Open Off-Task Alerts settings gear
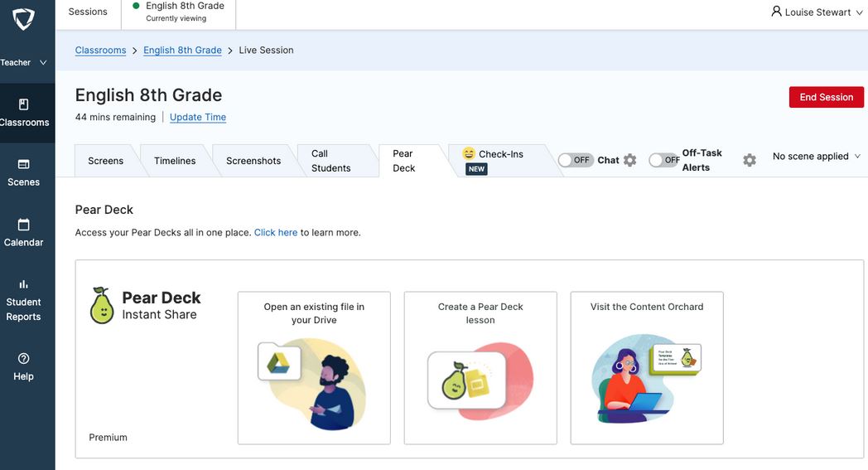Screen dimensions: 868x470 pos(750,160)
